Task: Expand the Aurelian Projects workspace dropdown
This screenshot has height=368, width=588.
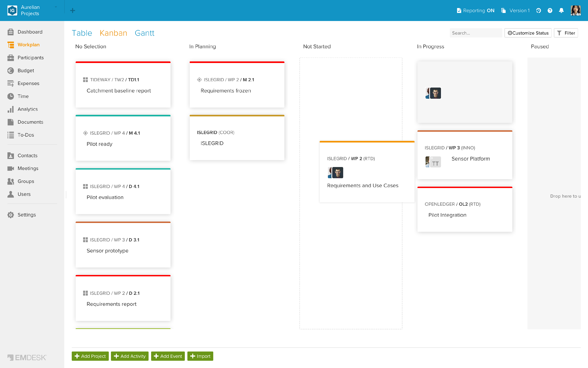Action: pos(56,7)
